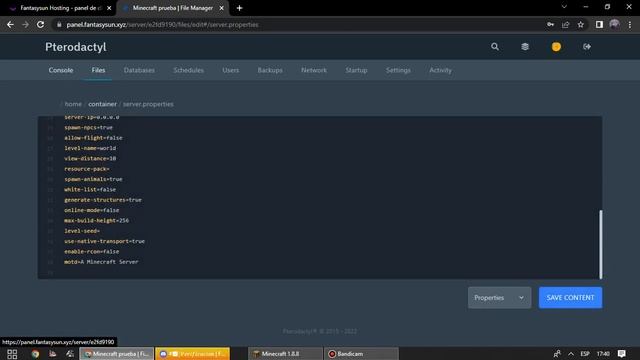Open saved passwords key icon in address bar
The height and width of the screenshot is (360, 640).
pos(550,24)
